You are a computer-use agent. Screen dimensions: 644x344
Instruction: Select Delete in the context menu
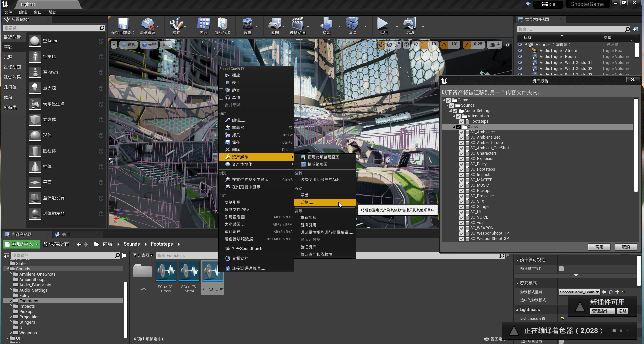click(256, 150)
